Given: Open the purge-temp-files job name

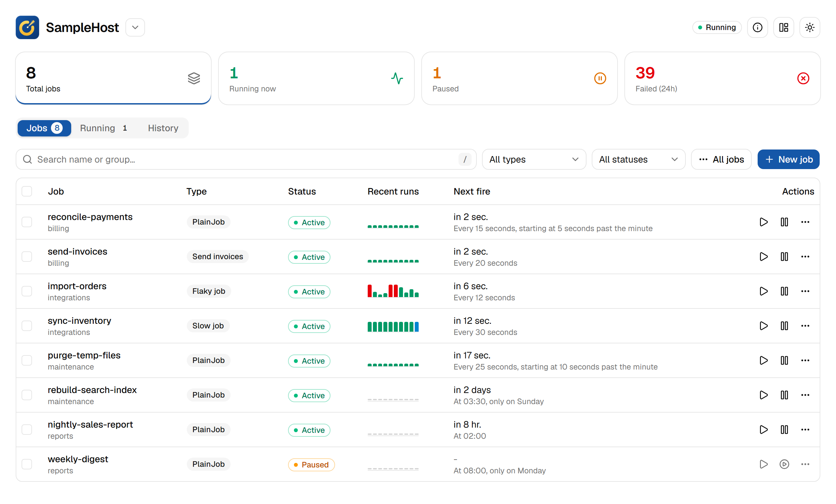Looking at the screenshot, I should coord(84,355).
